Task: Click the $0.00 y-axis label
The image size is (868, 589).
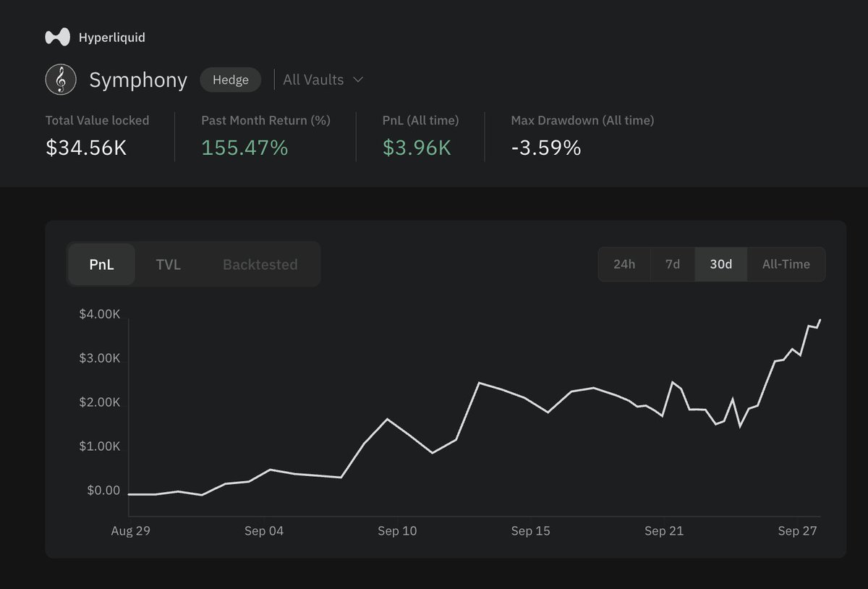Action: 103,491
